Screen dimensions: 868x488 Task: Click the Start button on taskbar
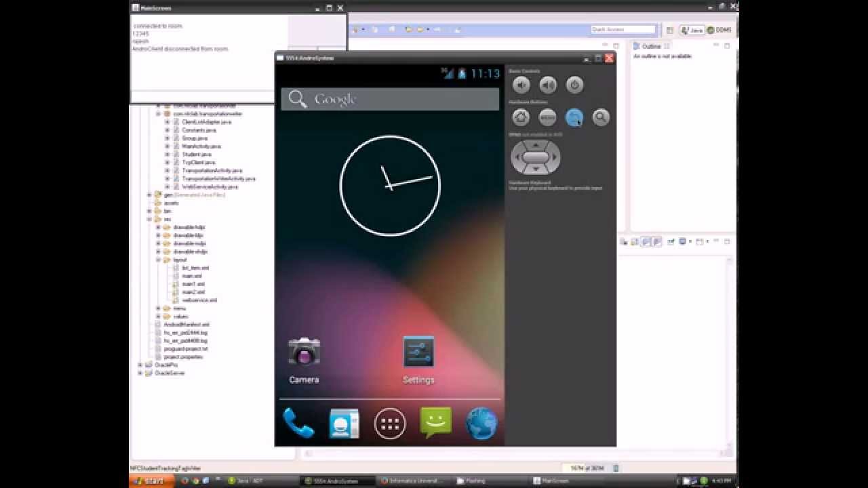[151, 481]
